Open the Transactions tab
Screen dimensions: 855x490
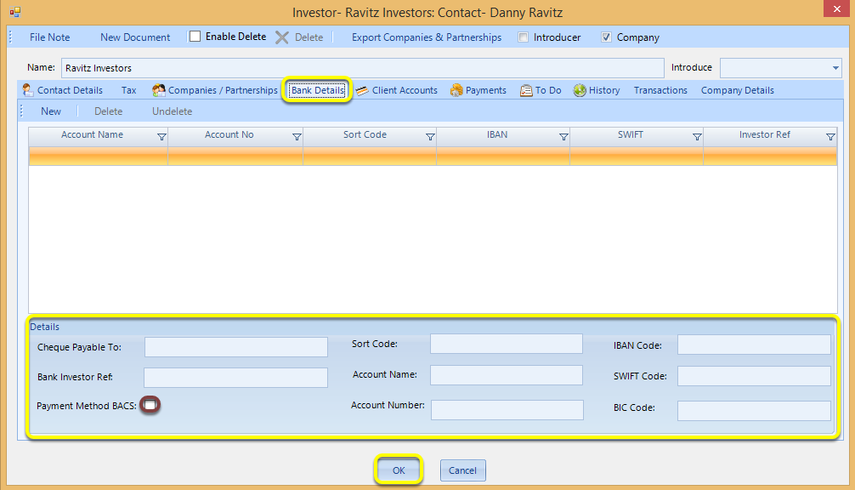660,90
